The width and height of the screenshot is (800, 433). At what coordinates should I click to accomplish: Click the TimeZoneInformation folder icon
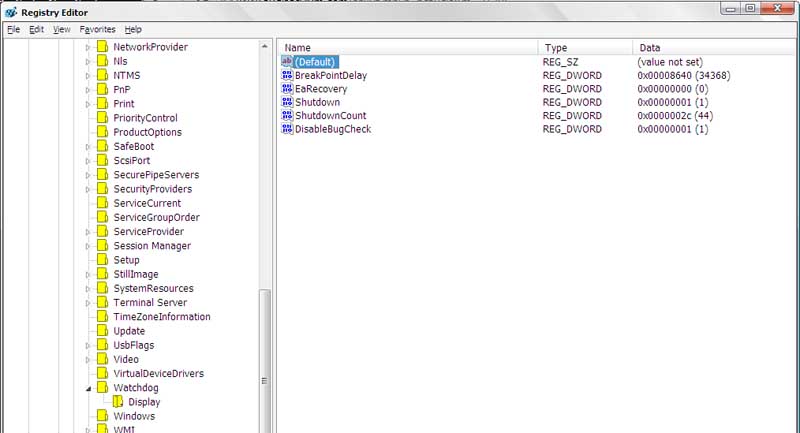click(x=103, y=317)
